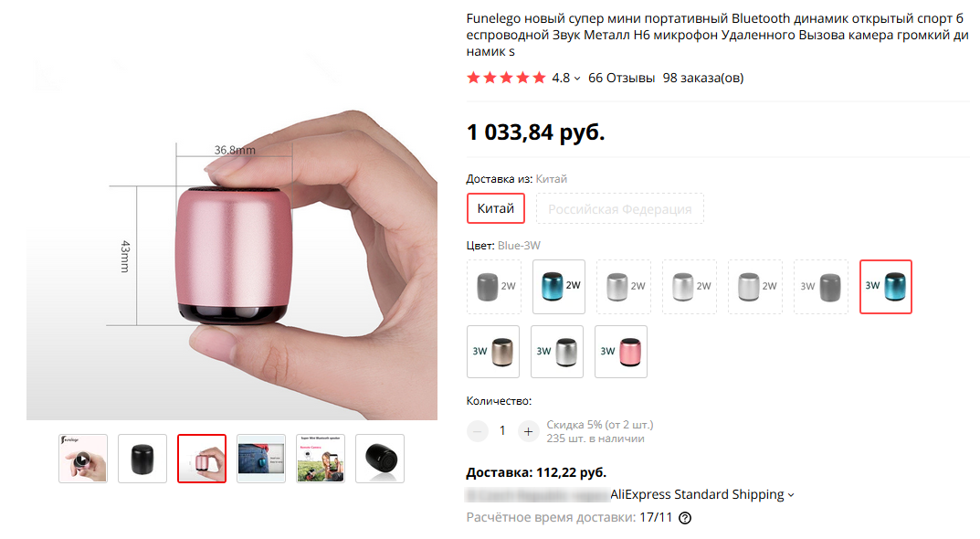Select ship-from Китай option
The width and height of the screenshot is (980, 539).
coord(496,208)
